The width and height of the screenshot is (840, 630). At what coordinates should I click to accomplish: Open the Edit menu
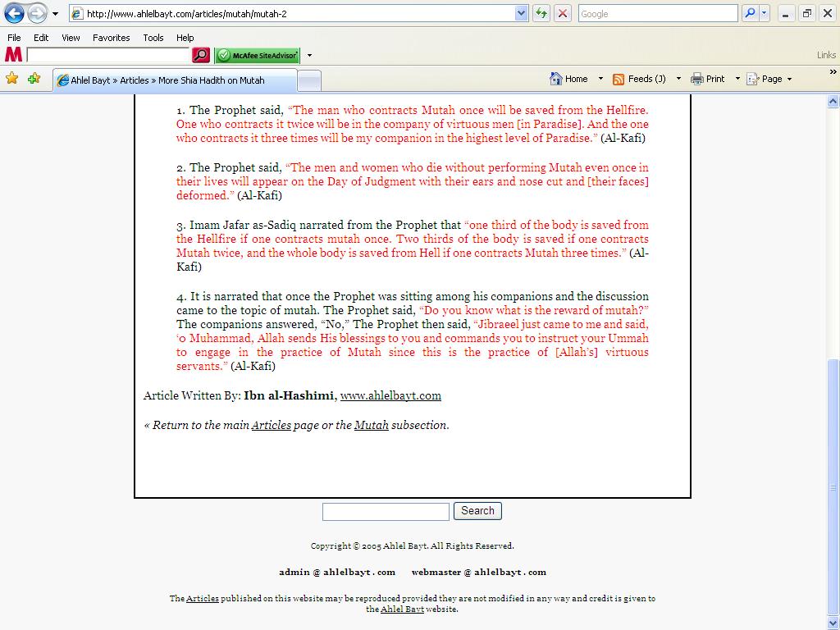41,38
